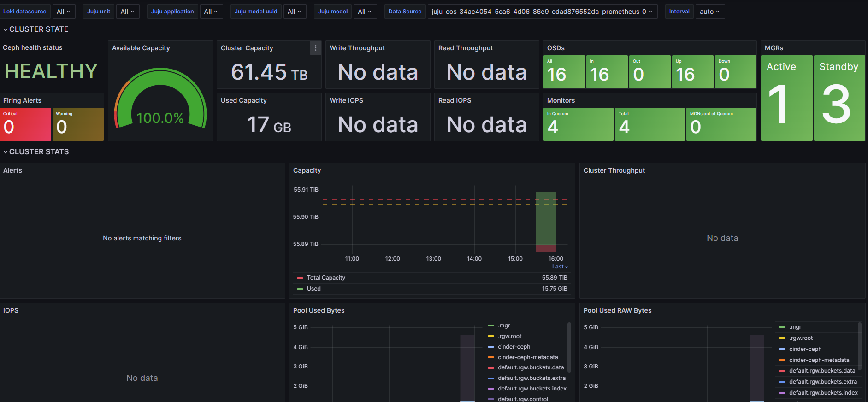The image size is (868, 402).
Task: Toggle the Used series in Capacity legend
Action: [x=313, y=289]
